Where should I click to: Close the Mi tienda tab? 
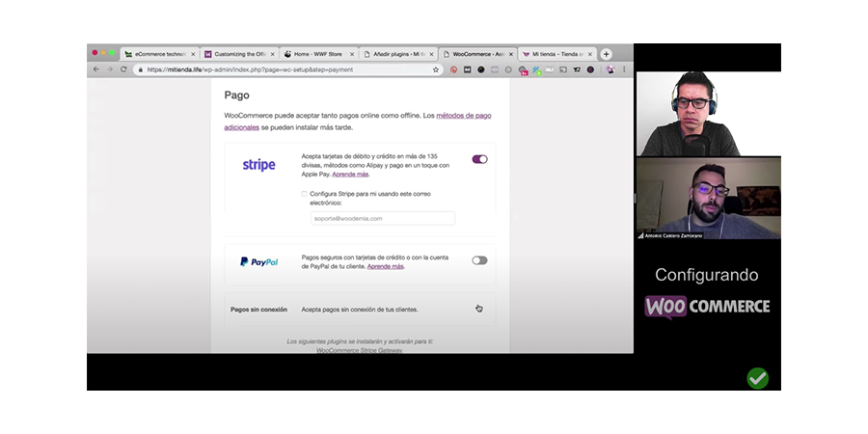[590, 54]
